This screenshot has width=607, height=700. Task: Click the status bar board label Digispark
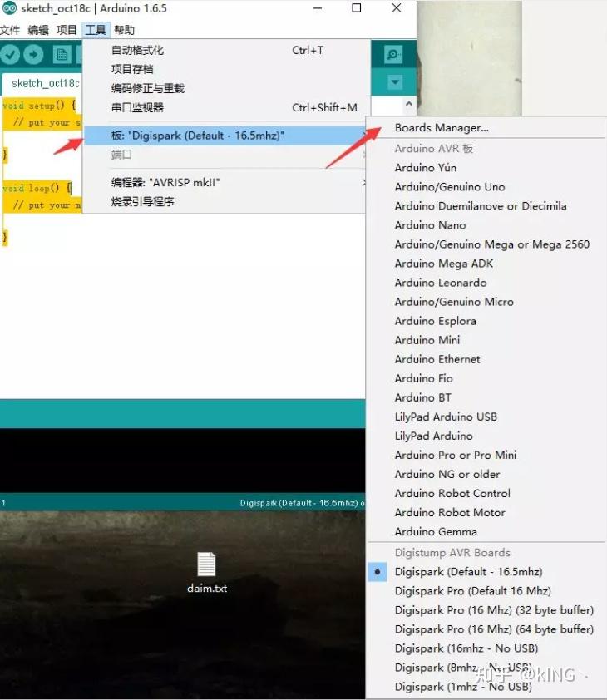(x=302, y=503)
